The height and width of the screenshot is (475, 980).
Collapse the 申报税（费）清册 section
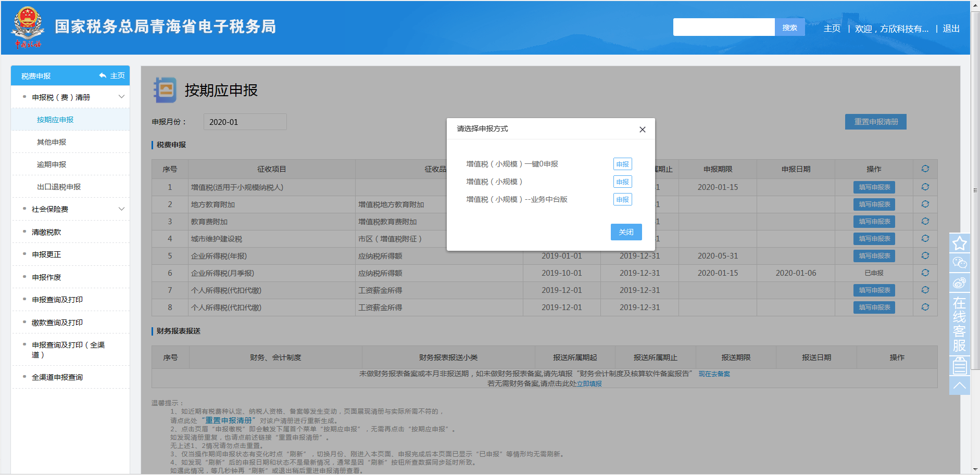pos(122,96)
